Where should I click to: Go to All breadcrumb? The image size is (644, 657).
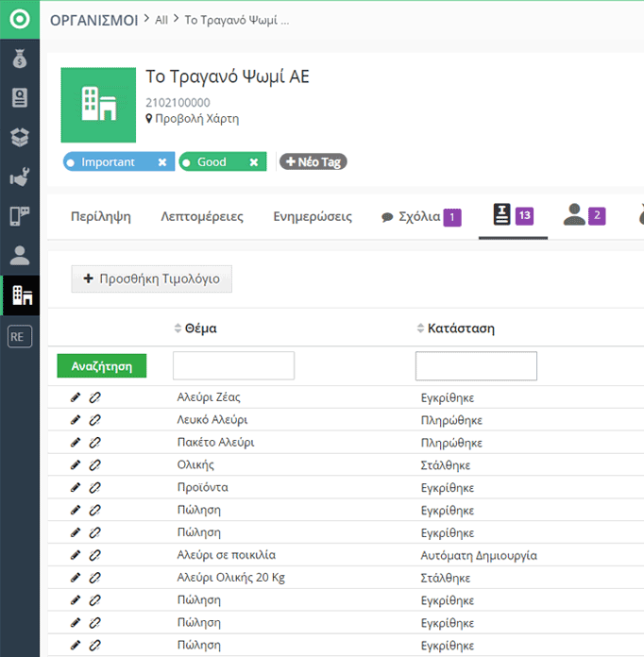point(161,20)
